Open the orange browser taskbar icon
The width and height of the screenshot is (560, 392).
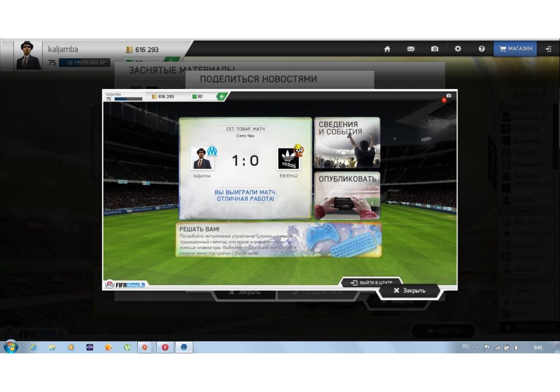[109, 347]
